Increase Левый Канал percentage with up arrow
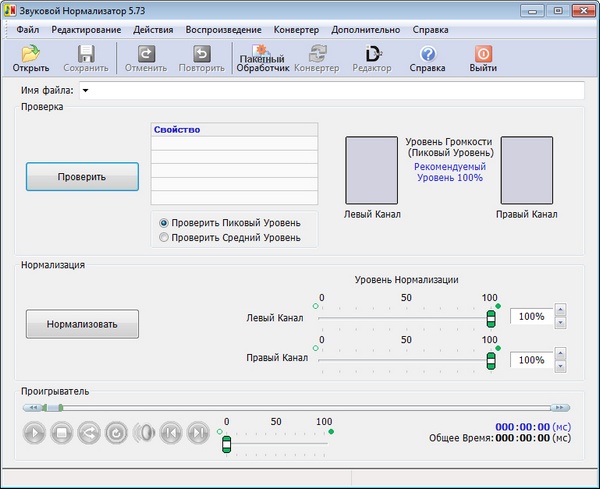Image resolution: width=600 pixels, height=489 pixels. pyautogui.click(x=560, y=311)
